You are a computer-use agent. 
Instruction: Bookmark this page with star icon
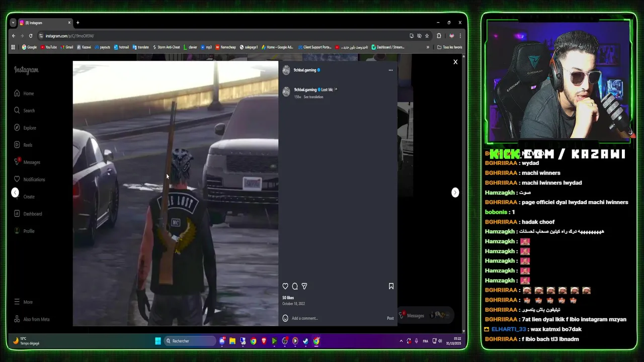click(x=427, y=36)
